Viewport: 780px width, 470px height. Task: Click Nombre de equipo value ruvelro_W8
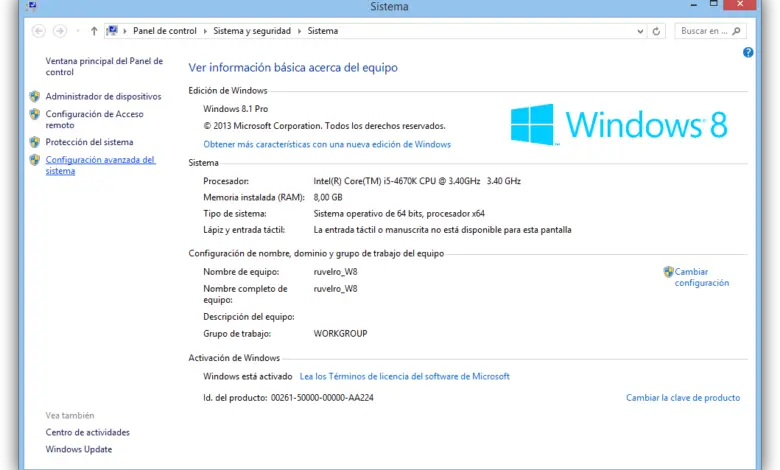click(x=335, y=272)
